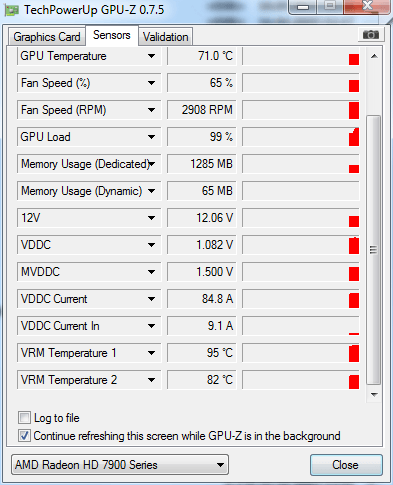Image resolution: width=393 pixels, height=485 pixels.
Task: Select the Sensors tab
Action: point(112,35)
